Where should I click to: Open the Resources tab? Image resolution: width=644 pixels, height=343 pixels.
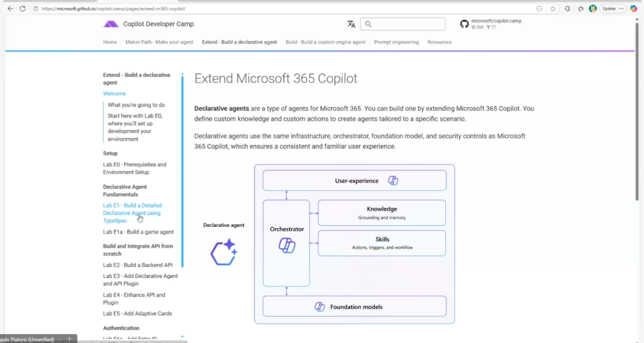(x=440, y=42)
